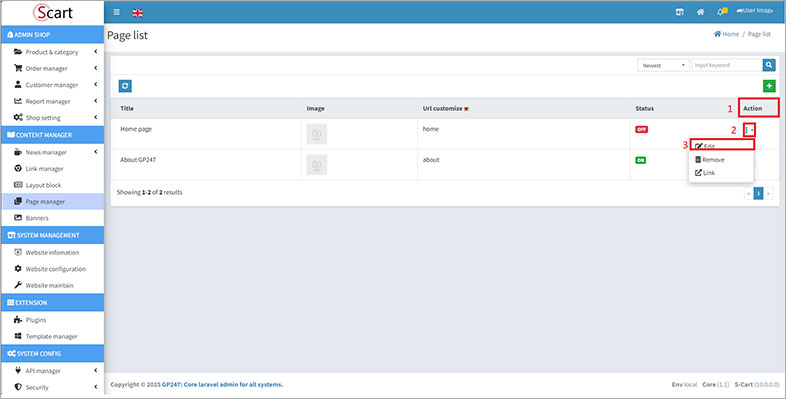
Task: Go to pagination page 1
Action: point(758,193)
